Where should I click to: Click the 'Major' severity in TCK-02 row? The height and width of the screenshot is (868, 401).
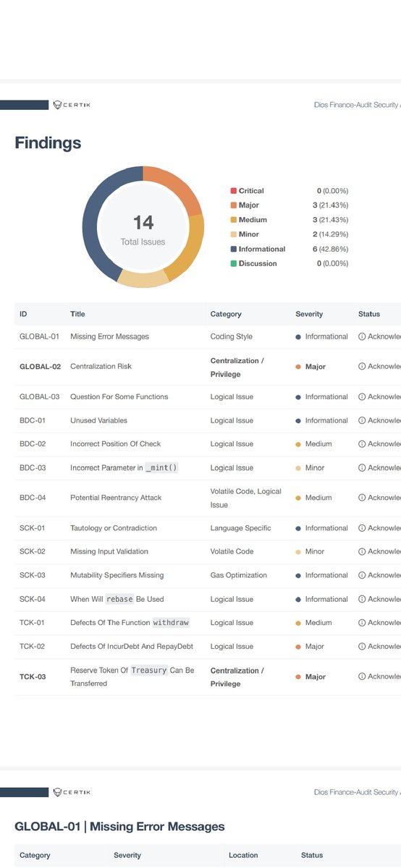pyautogui.click(x=310, y=647)
